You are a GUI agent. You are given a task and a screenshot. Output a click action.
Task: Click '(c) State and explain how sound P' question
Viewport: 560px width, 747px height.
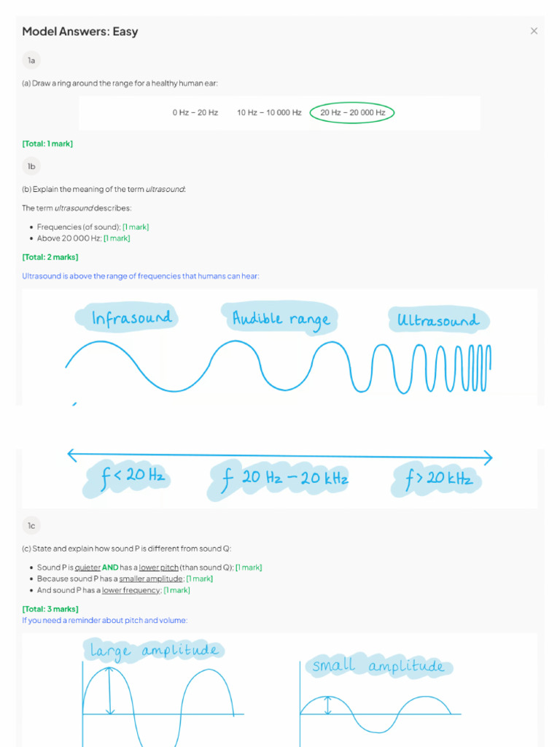pos(127,549)
